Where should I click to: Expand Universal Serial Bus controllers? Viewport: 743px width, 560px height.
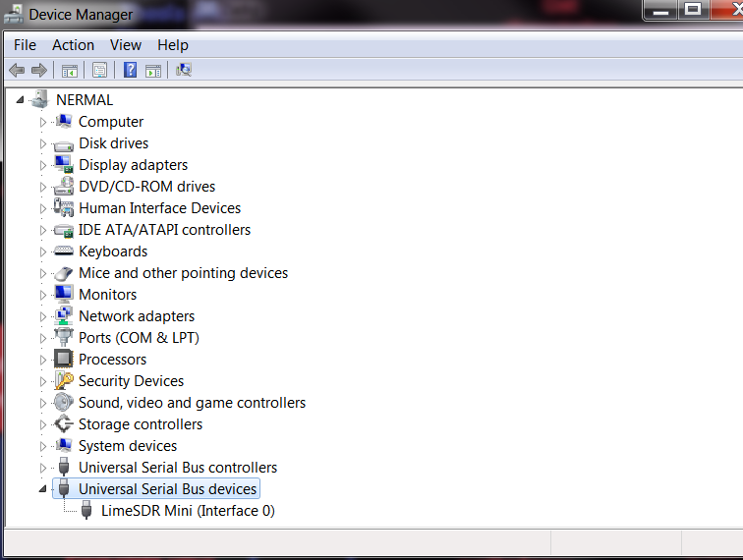[x=42, y=468]
